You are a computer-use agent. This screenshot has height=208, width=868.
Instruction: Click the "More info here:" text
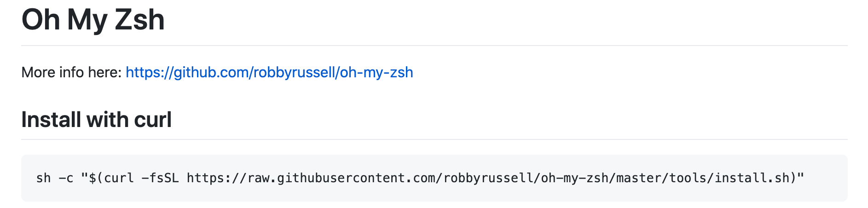(71, 72)
